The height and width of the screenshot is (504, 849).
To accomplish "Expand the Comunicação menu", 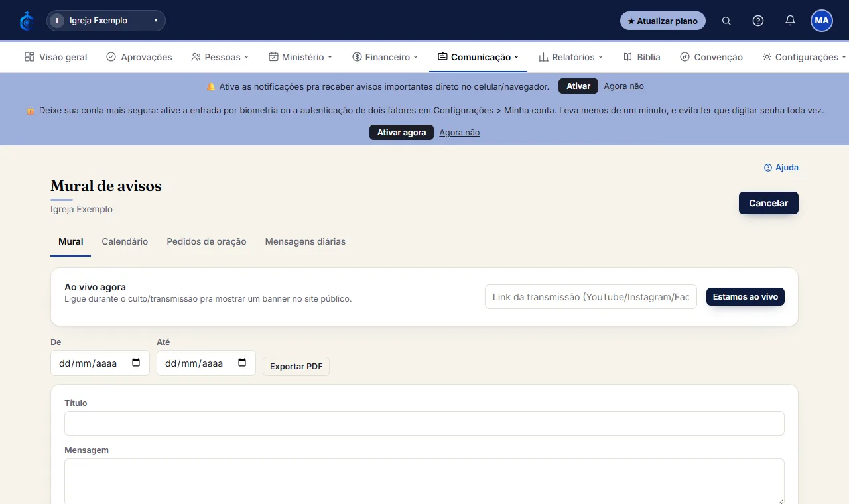I will point(478,57).
